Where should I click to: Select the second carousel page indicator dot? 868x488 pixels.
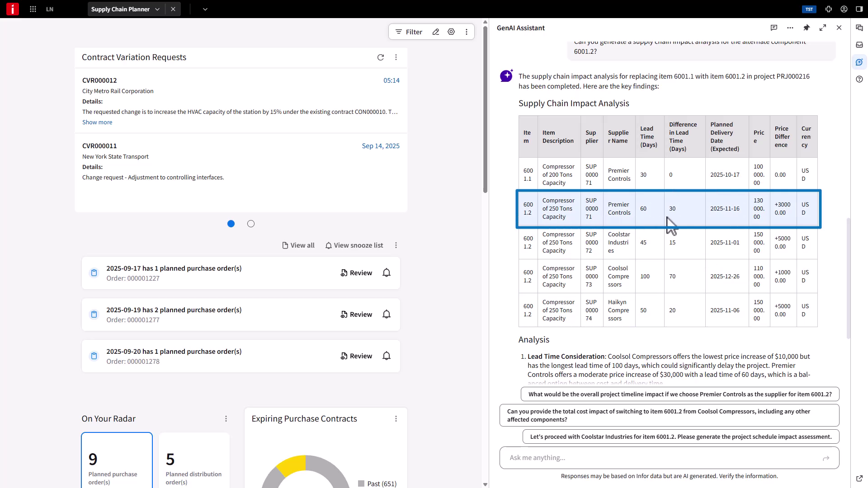pos(251,223)
